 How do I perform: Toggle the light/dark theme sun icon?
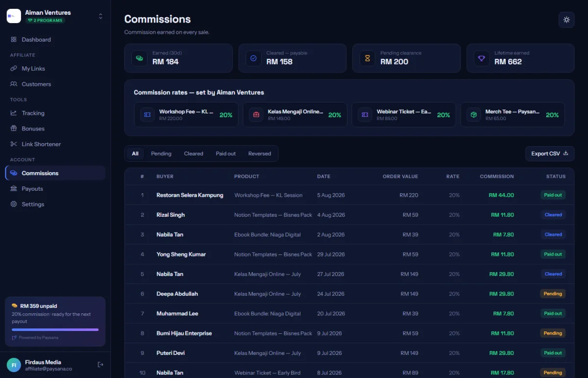coord(566,20)
